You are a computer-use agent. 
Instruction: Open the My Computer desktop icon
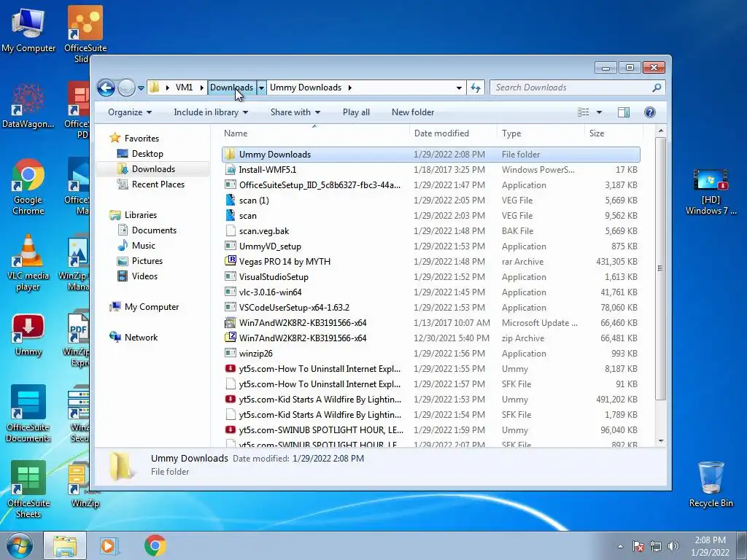point(28,29)
